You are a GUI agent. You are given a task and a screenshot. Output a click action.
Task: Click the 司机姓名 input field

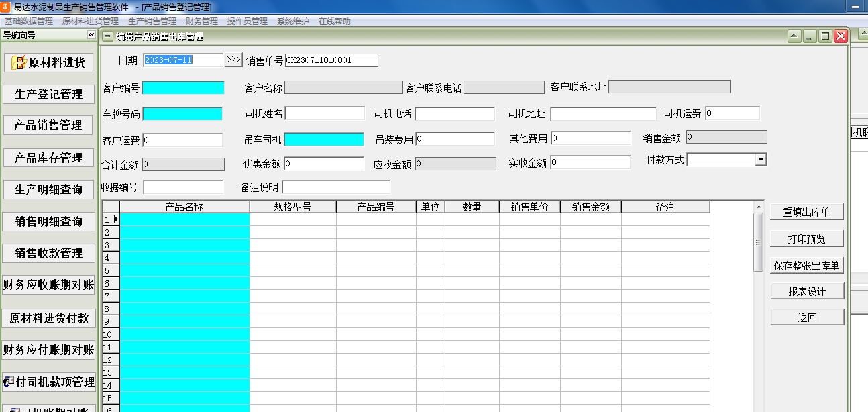(325, 114)
